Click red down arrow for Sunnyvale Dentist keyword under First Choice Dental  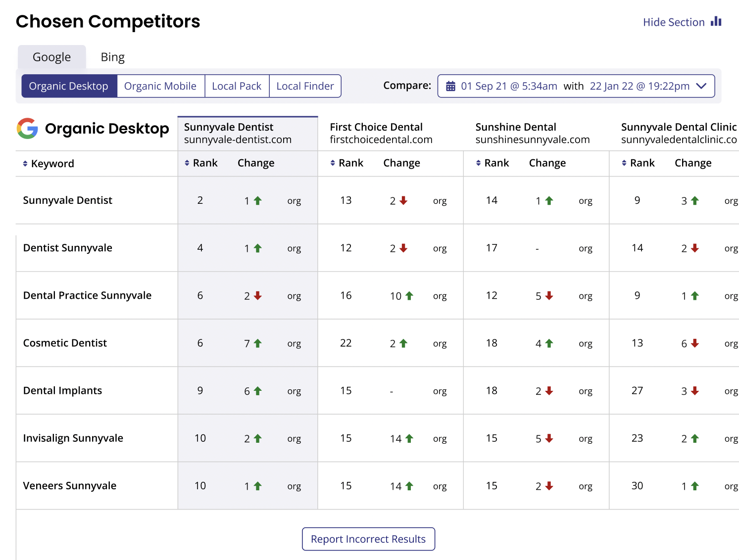click(403, 200)
